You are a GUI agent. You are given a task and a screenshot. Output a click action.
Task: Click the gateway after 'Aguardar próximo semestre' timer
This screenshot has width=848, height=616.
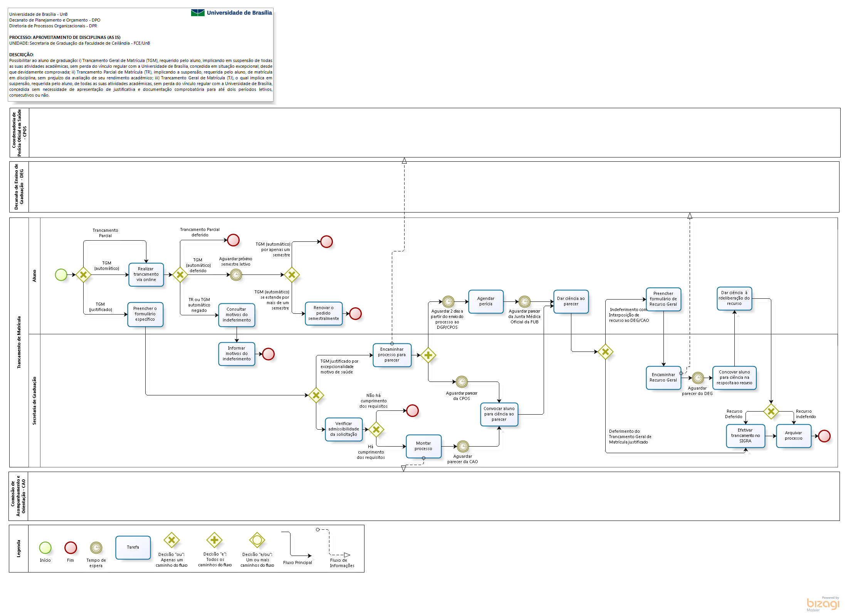tap(292, 275)
